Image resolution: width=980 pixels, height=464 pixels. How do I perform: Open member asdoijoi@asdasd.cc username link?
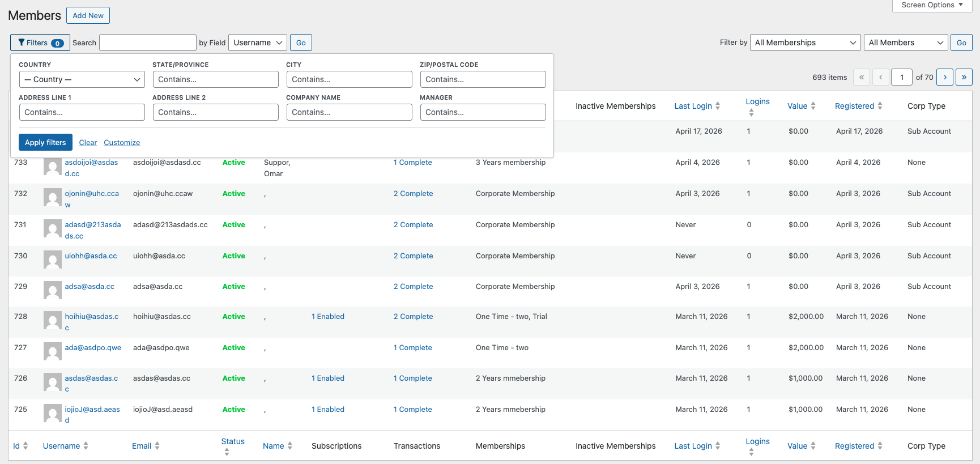pyautogui.click(x=91, y=168)
